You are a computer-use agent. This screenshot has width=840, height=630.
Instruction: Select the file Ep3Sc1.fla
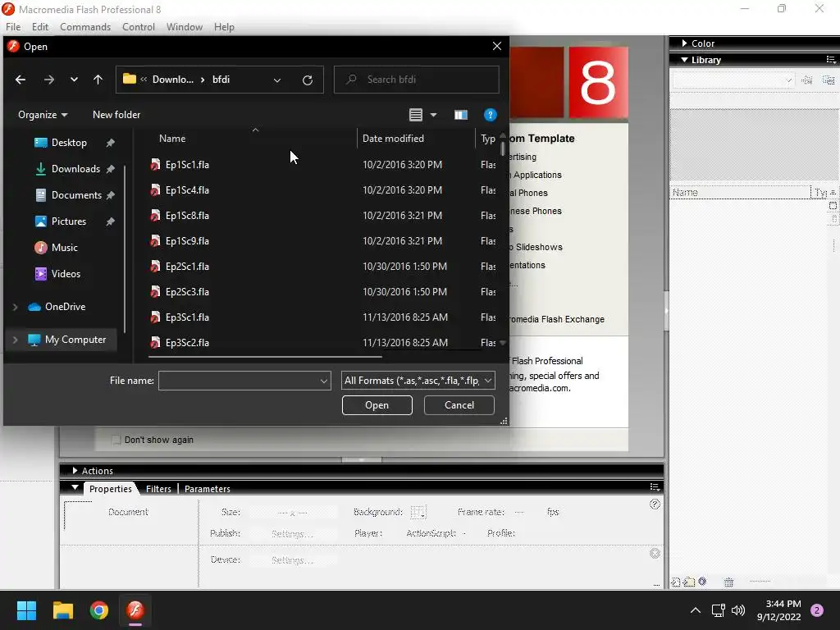(187, 317)
